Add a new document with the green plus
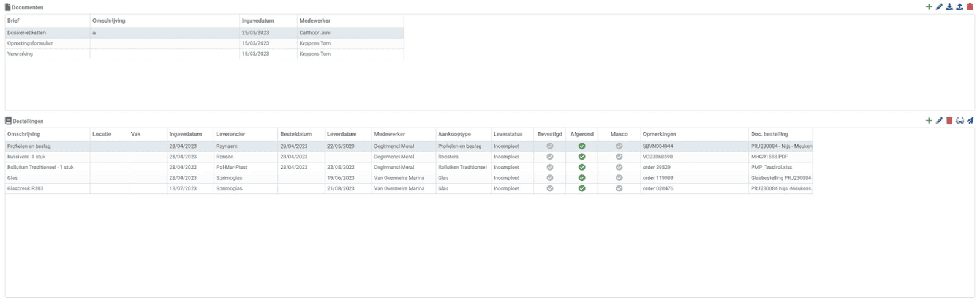The width and height of the screenshot is (980, 301). [x=929, y=7]
